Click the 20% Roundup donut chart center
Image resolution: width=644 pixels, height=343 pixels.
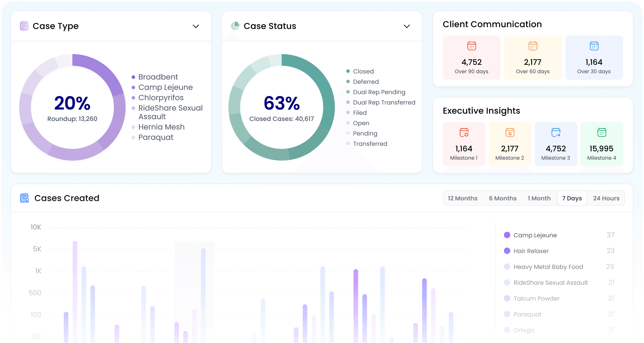click(72, 107)
